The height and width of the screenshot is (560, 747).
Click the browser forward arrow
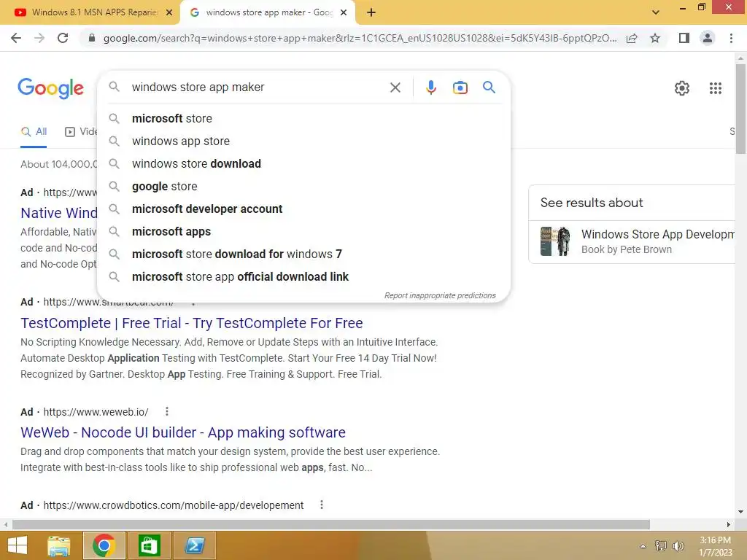click(39, 38)
